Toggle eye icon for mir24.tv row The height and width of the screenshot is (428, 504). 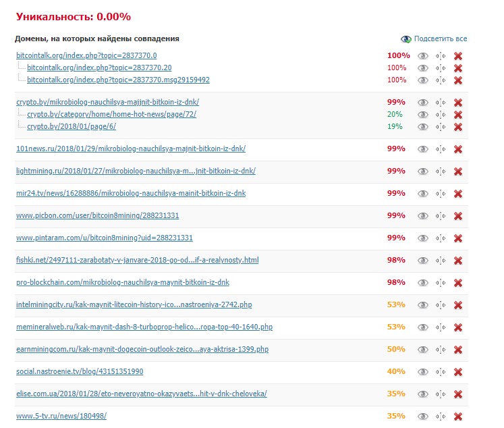422,194
